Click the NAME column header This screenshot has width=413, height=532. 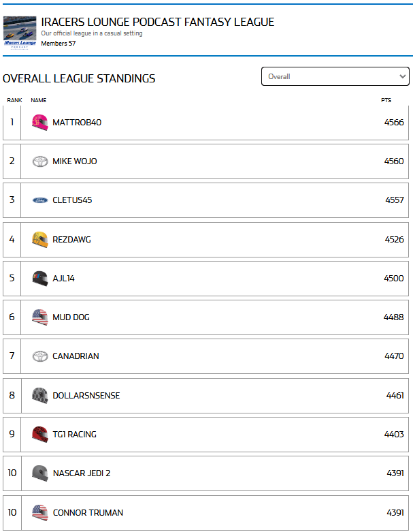point(39,100)
